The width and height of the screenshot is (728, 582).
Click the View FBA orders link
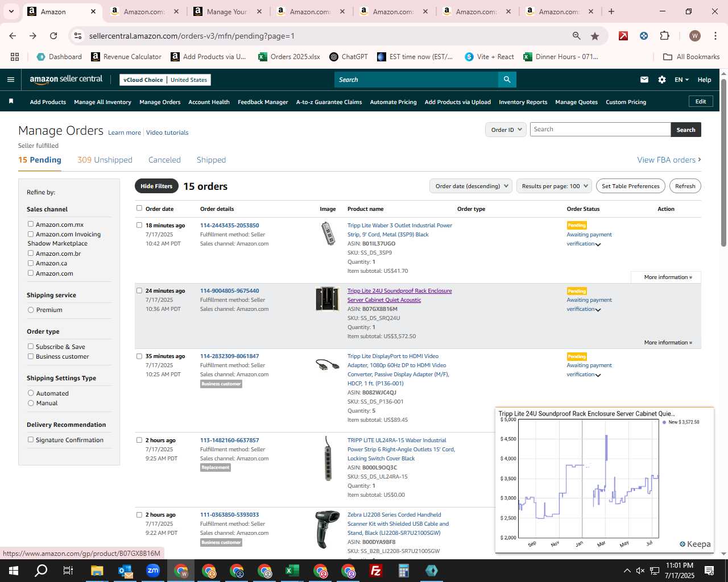pos(669,160)
